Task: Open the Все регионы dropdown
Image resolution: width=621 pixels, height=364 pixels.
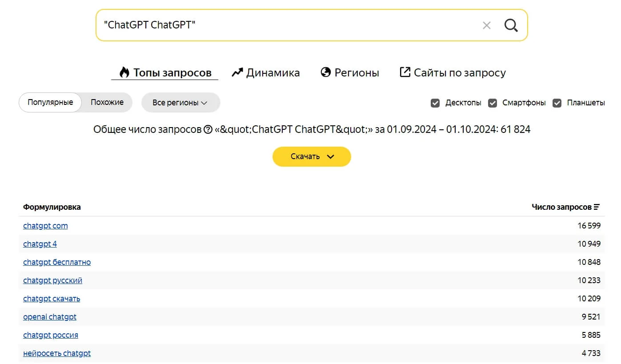Action: (180, 103)
